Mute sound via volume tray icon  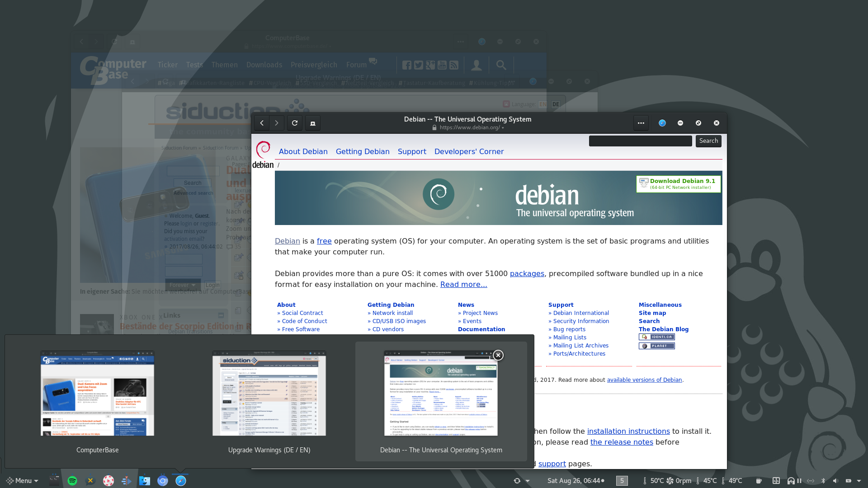[x=835, y=481]
